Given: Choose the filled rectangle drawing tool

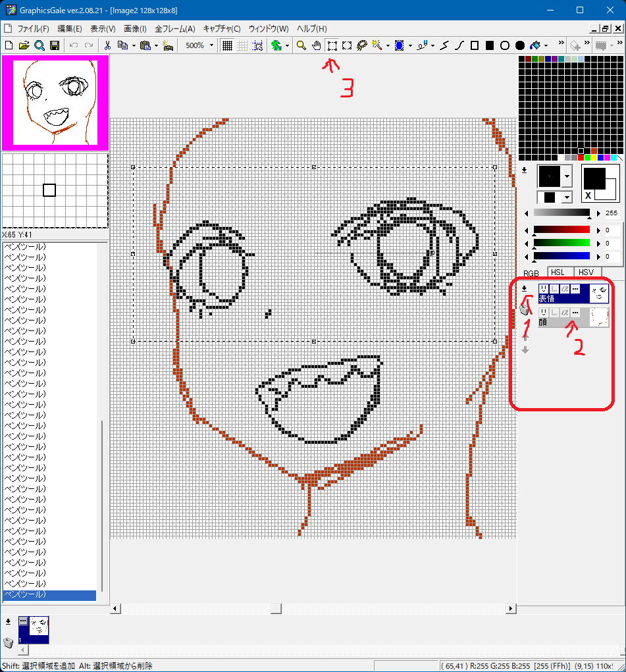Looking at the screenshot, I should (x=490, y=45).
